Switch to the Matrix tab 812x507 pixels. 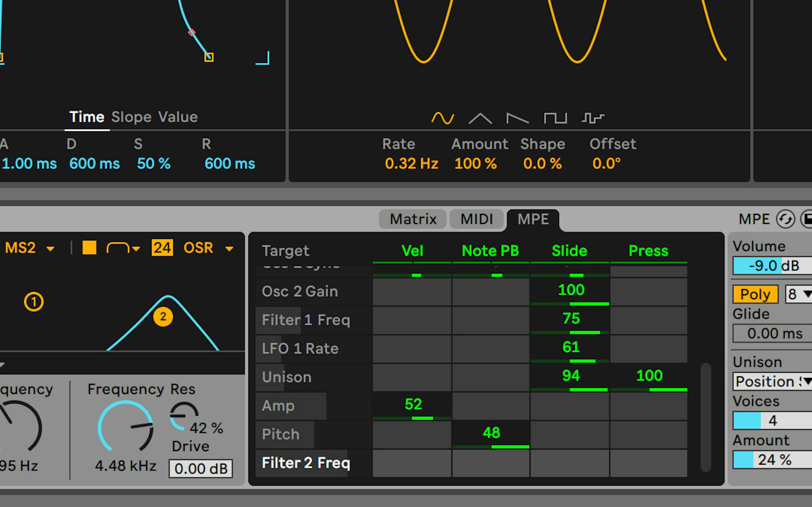pos(413,219)
